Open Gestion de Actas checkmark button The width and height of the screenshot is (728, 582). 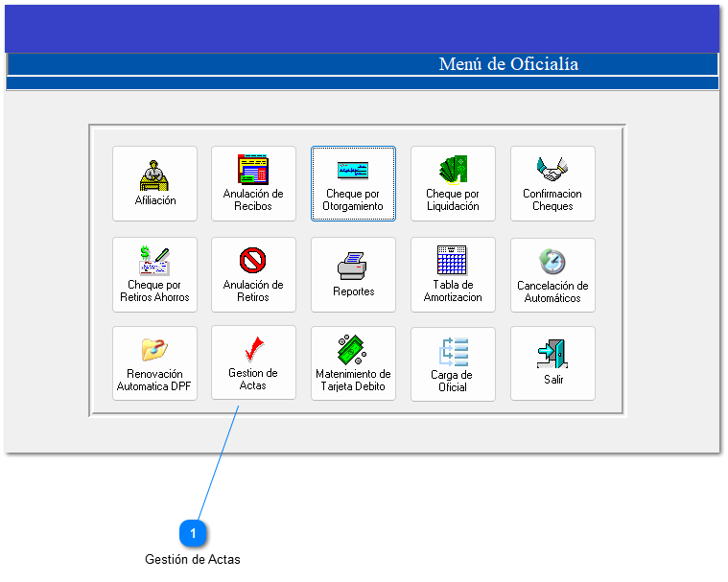253,362
